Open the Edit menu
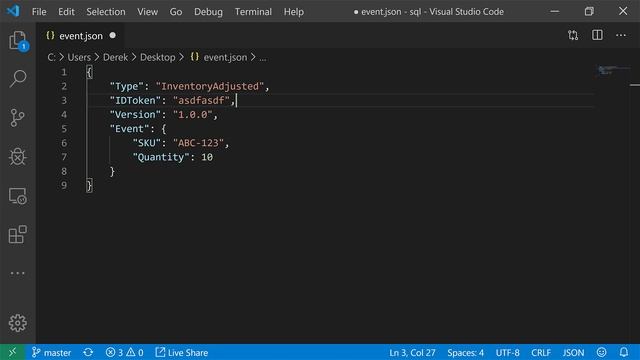 click(66, 12)
